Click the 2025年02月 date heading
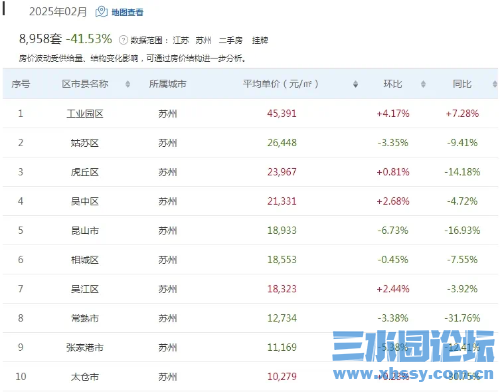 58,12
